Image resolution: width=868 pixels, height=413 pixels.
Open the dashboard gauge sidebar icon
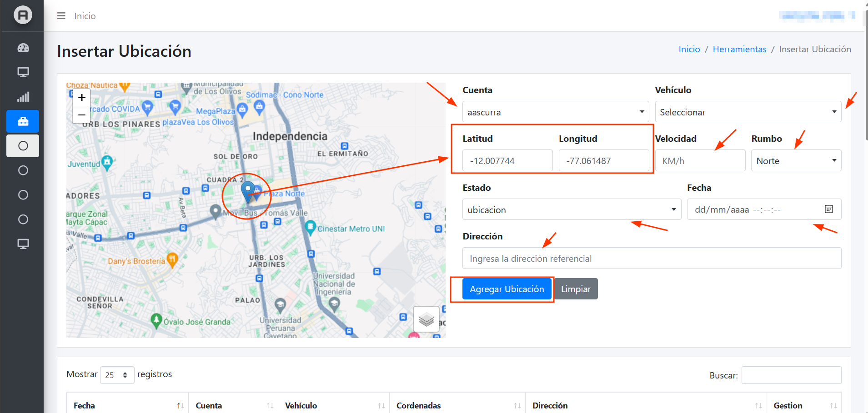(x=23, y=48)
